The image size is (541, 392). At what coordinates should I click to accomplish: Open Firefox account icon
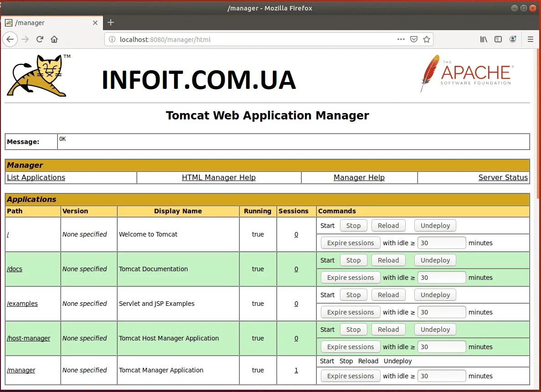click(x=513, y=39)
